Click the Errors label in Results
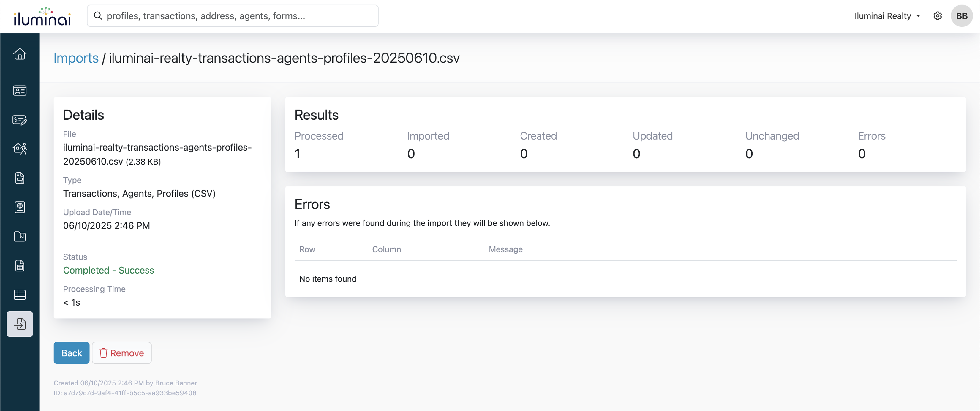The height and width of the screenshot is (411, 980). pos(872,136)
